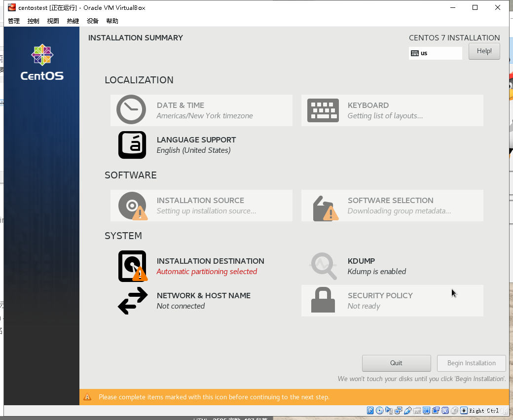Select NETWORK & HOST NAME label

pyautogui.click(x=204, y=295)
